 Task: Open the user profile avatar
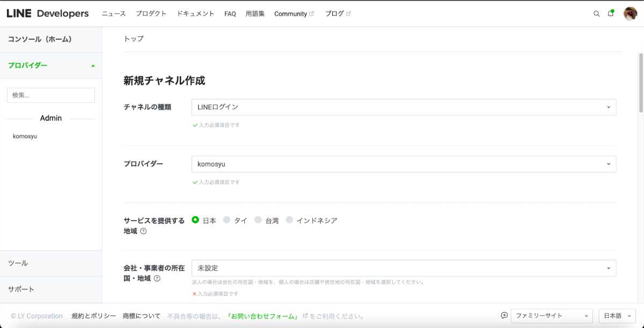(x=630, y=13)
